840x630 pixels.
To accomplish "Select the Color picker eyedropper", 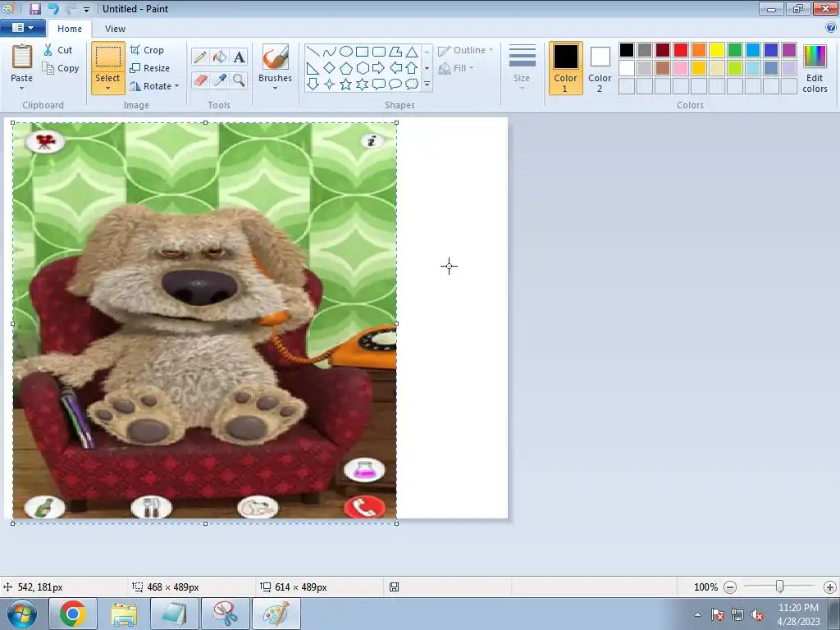I will 220,80.
